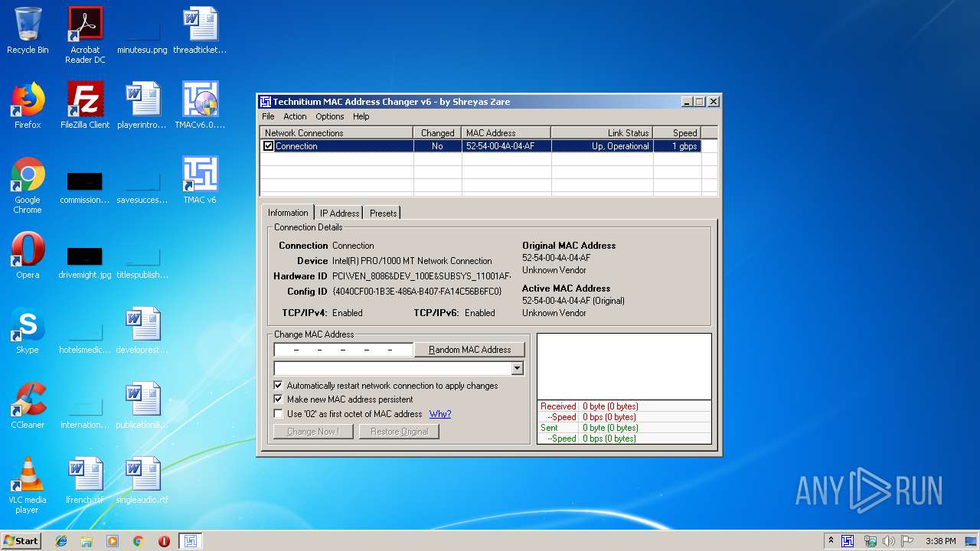The width and height of the screenshot is (980, 551).
Task: Launch Firefox from the desktop
Action: [28, 106]
